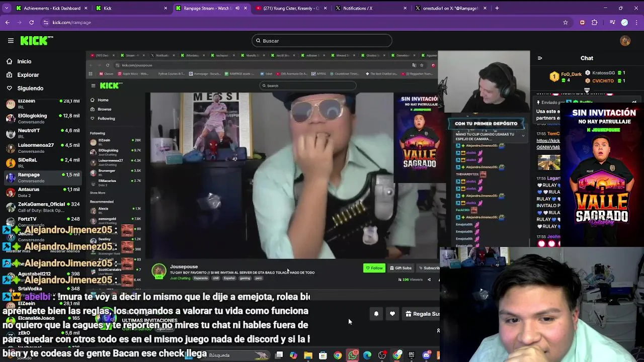The width and height of the screenshot is (644, 362).
Task: Click Show More in streamed sidebar
Action: (98, 193)
